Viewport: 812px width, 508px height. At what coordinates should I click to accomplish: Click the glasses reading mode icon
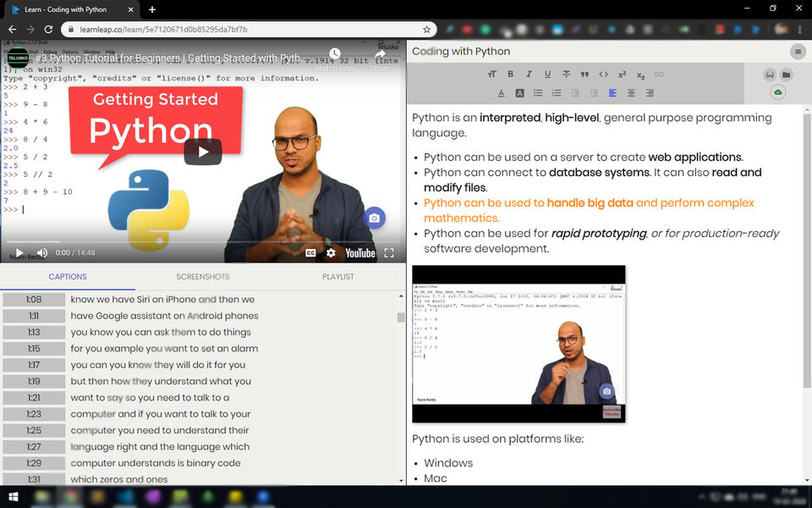(770, 75)
